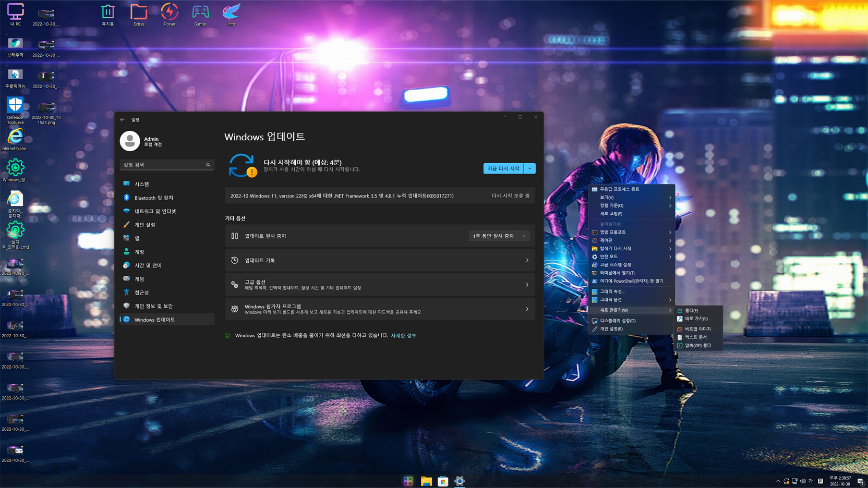Open Windows 참가자 프로그램 row
Screen dimensions: 868x488
[x=380, y=309]
